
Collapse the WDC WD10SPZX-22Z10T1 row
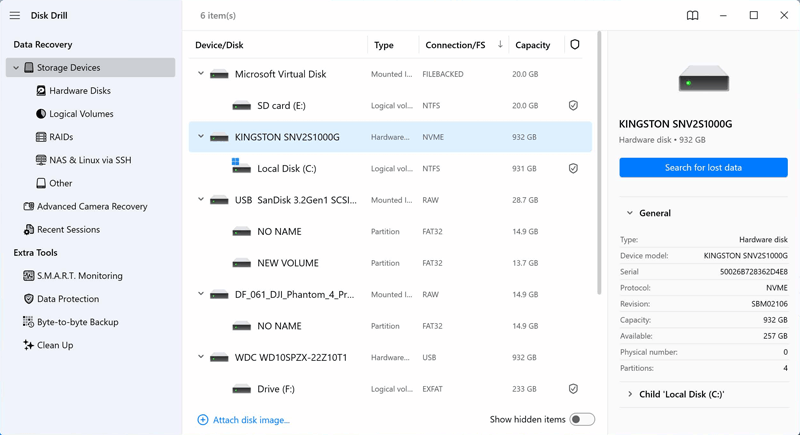click(x=201, y=356)
